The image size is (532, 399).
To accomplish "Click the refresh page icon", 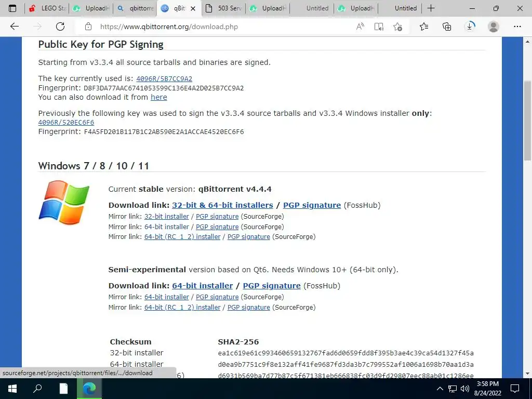I will [60, 26].
